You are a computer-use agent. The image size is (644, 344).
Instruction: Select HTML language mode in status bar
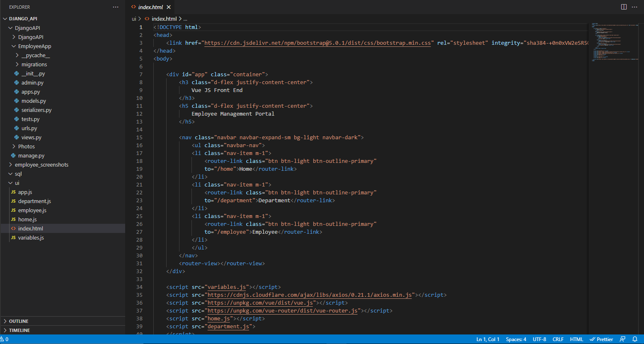pos(576,339)
